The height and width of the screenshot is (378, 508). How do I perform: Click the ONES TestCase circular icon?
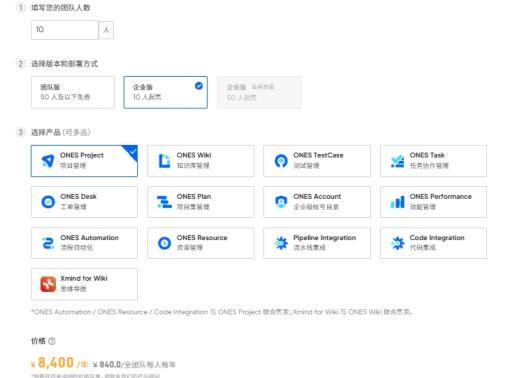(x=281, y=161)
